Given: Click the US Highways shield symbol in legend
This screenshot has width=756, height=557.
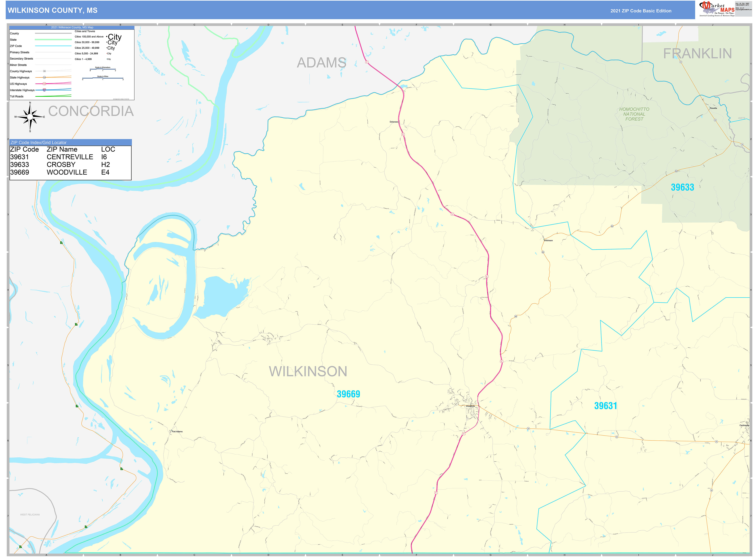Looking at the screenshot, I should 44,84.
